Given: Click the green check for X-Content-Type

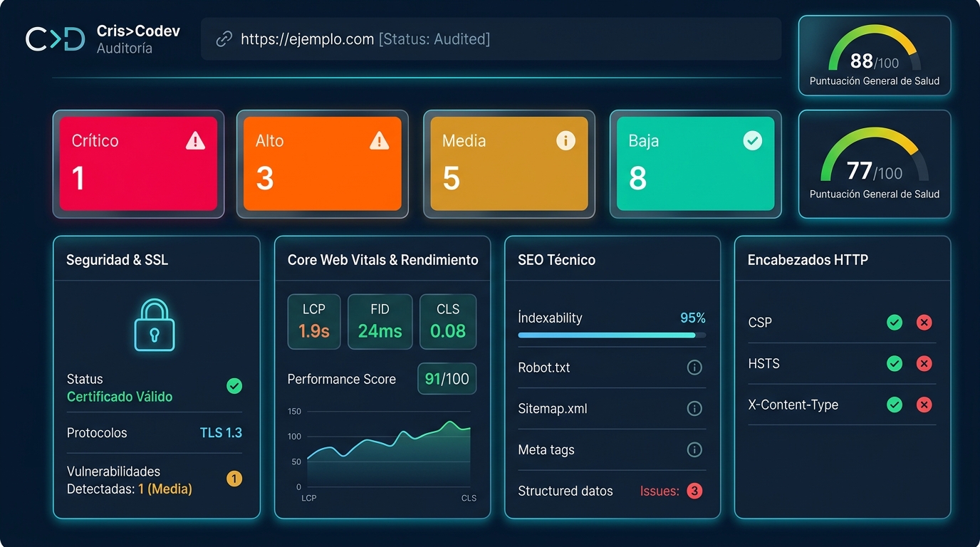Looking at the screenshot, I should tap(895, 405).
